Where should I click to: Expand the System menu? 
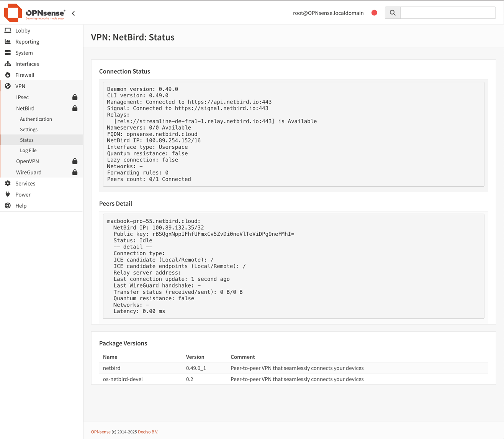coord(24,53)
